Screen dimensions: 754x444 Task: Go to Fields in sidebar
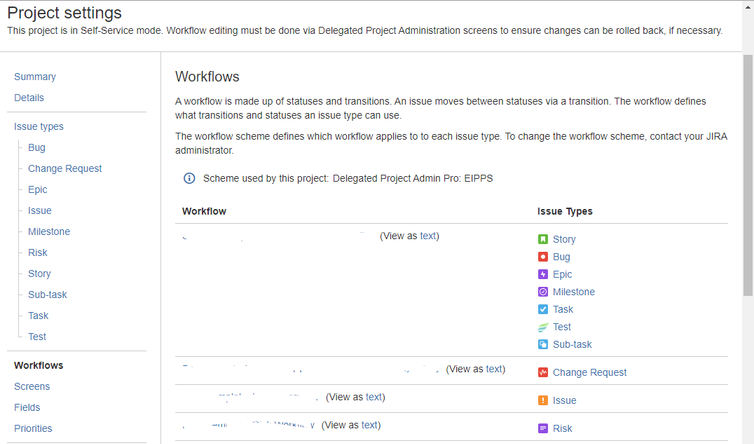(x=27, y=407)
